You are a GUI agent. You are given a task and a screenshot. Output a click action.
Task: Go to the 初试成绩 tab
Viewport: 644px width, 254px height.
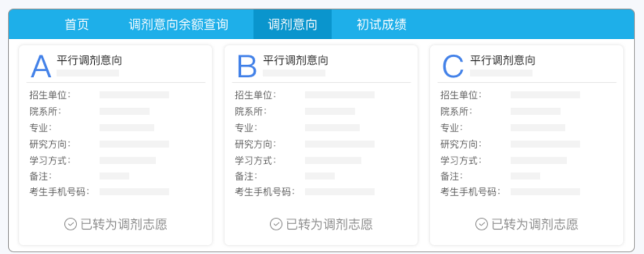pos(382,24)
